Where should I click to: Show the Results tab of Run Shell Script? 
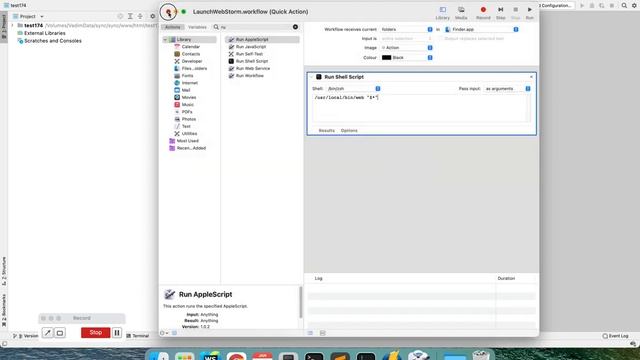(327, 131)
